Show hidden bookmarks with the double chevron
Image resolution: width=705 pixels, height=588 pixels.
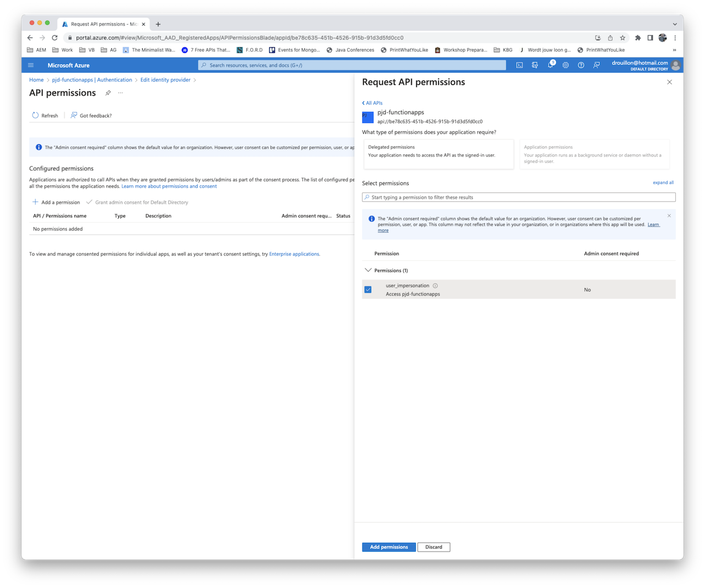[x=674, y=50]
